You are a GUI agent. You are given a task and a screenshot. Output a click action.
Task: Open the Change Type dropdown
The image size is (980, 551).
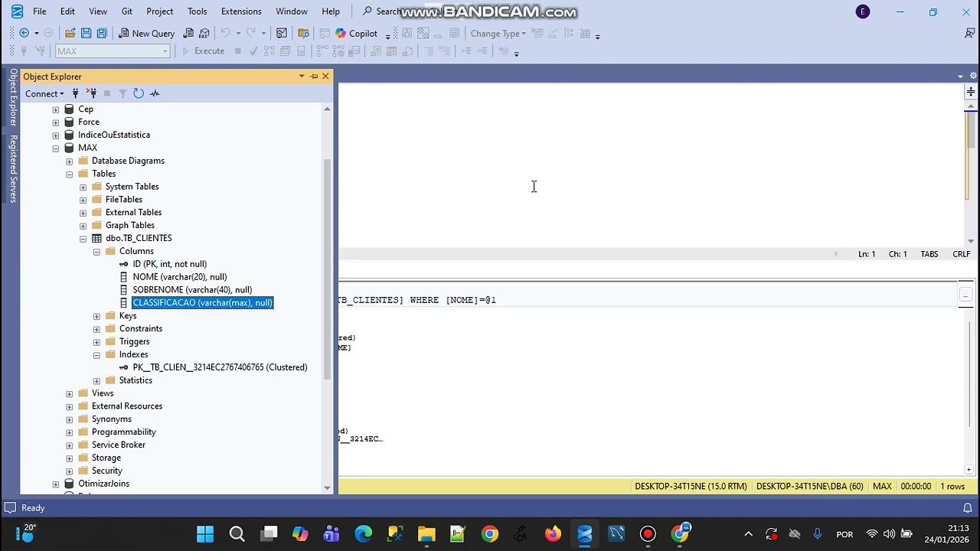coord(498,33)
